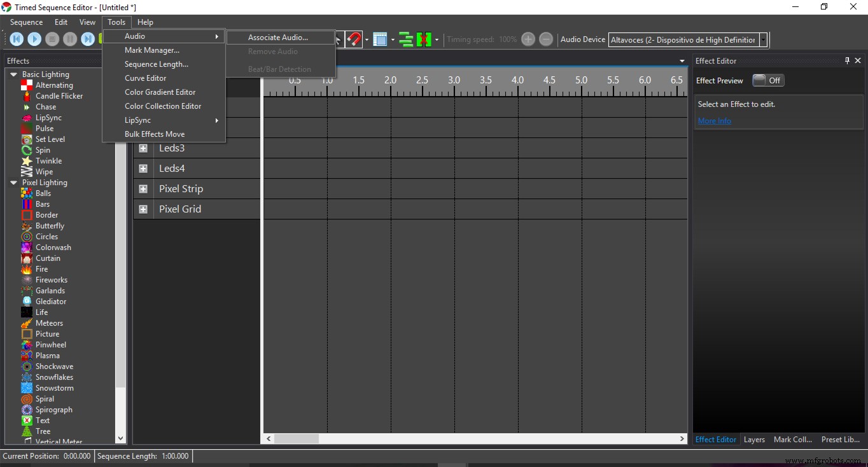Click the green align effects icon
The image size is (868, 467).
[405, 39]
